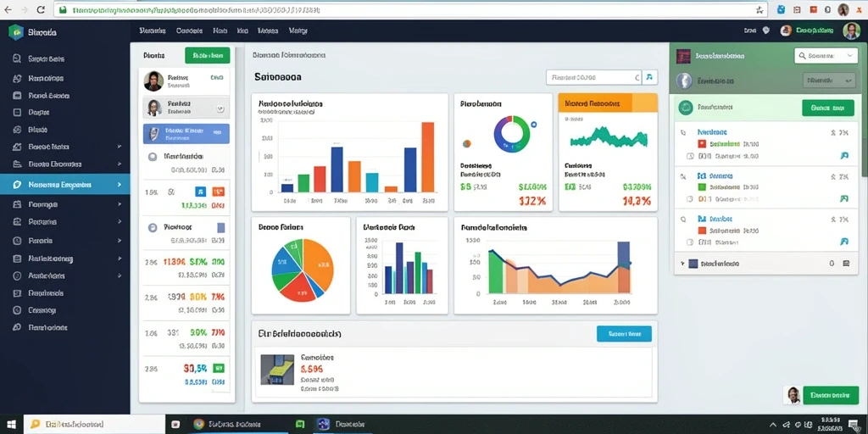Select the blue-ringed radio circle in the left list panel
Image resolution: width=868 pixels, height=434 pixels.
pos(153,227)
